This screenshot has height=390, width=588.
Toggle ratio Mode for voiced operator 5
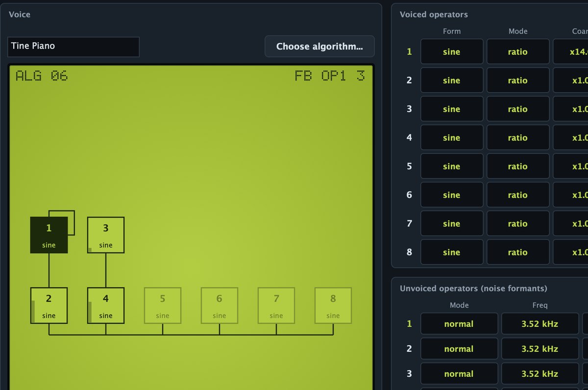pos(518,166)
